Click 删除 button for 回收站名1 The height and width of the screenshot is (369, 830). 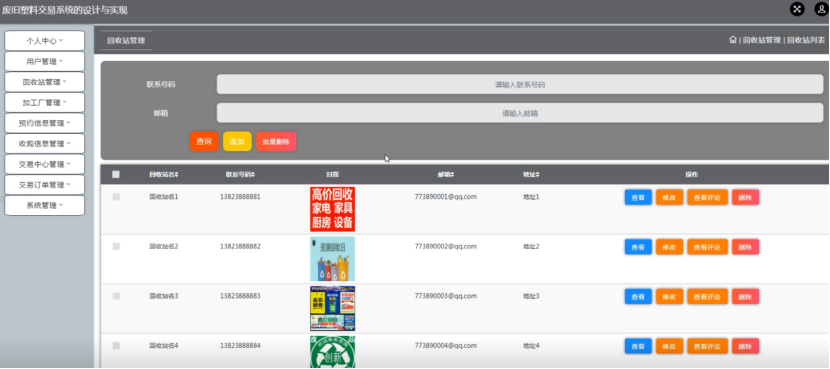[x=745, y=197]
